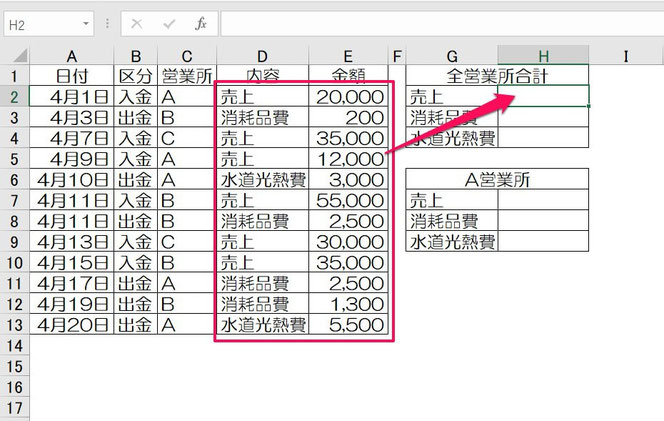Select column I header

[626, 55]
